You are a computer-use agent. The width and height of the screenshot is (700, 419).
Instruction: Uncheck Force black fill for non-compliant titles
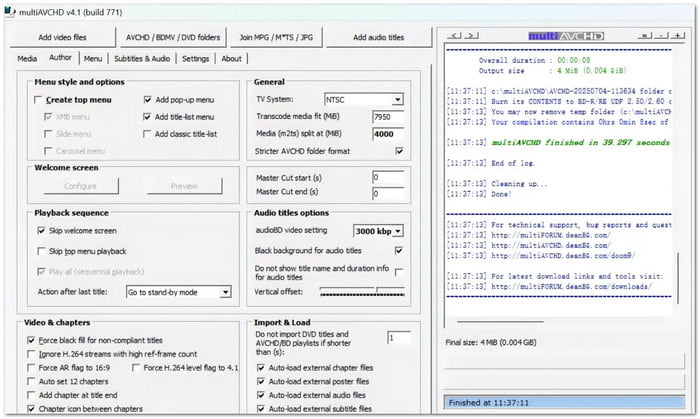pos(31,340)
